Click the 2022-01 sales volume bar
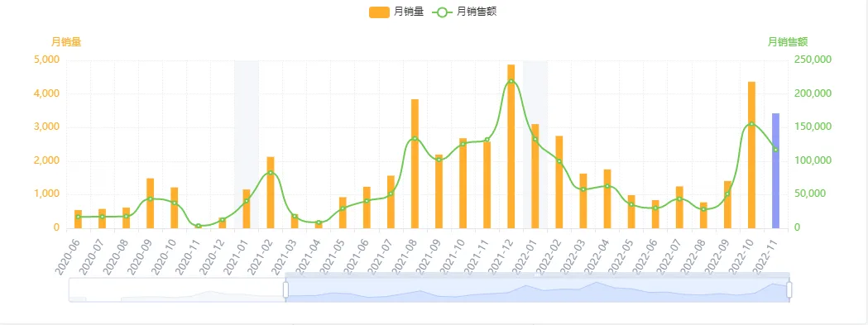This screenshot has width=868, height=325. 535,176
